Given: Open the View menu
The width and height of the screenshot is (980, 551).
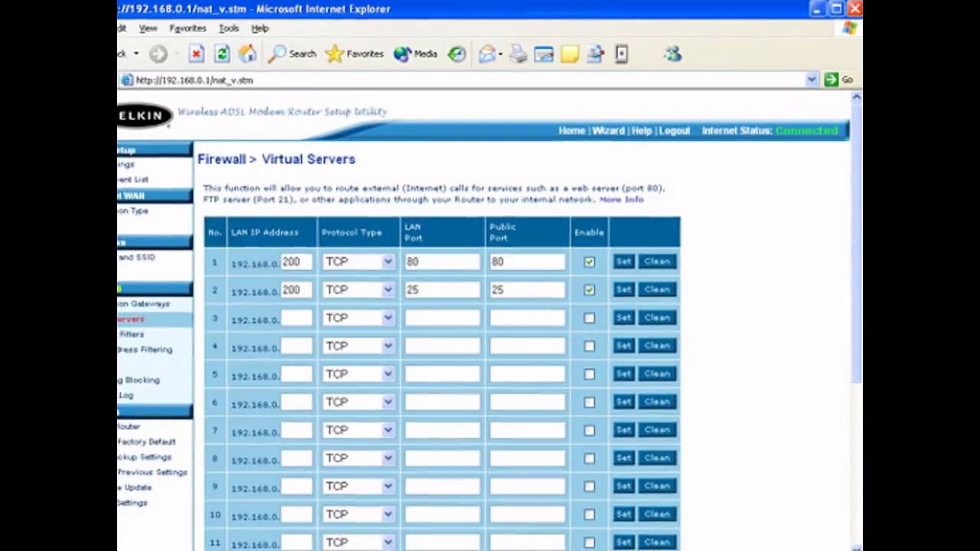Looking at the screenshot, I should point(148,28).
